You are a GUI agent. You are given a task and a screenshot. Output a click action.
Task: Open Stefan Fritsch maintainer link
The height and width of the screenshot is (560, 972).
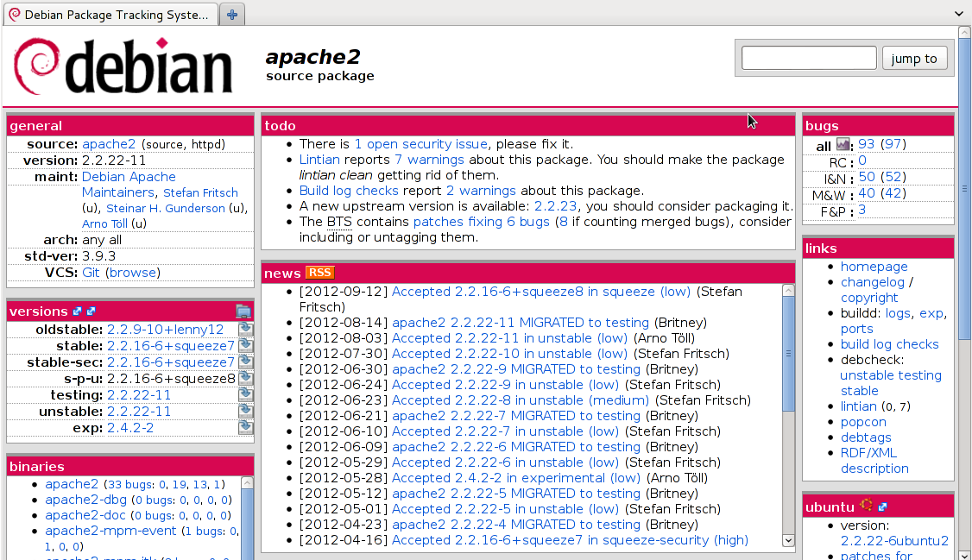click(200, 192)
